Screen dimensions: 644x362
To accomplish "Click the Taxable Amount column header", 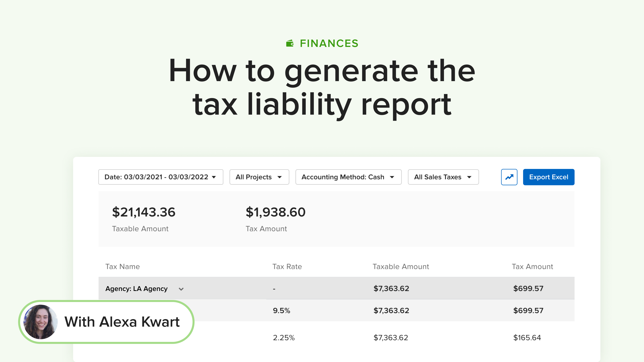I will click(x=401, y=267).
